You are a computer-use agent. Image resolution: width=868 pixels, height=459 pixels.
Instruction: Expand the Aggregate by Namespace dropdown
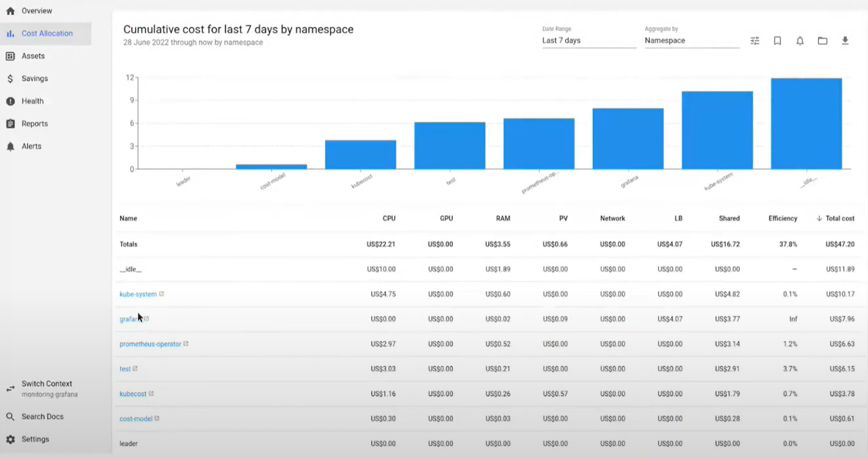click(x=692, y=41)
